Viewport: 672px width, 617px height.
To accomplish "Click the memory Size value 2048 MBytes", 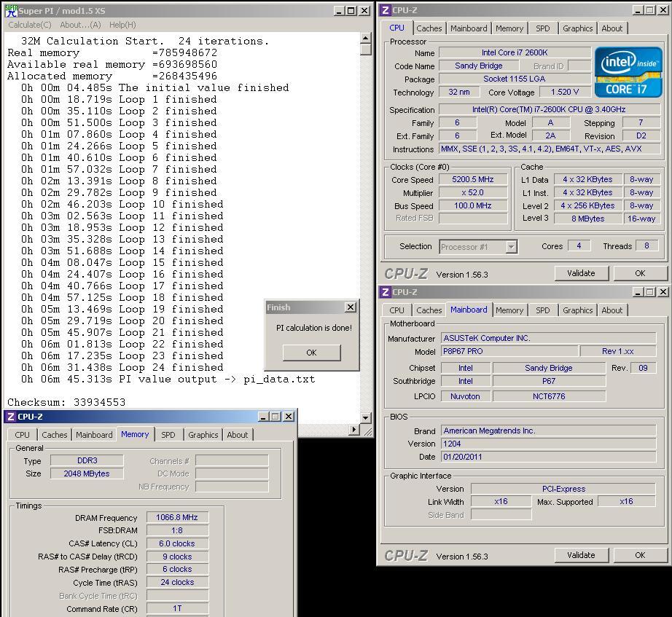I will [x=87, y=473].
